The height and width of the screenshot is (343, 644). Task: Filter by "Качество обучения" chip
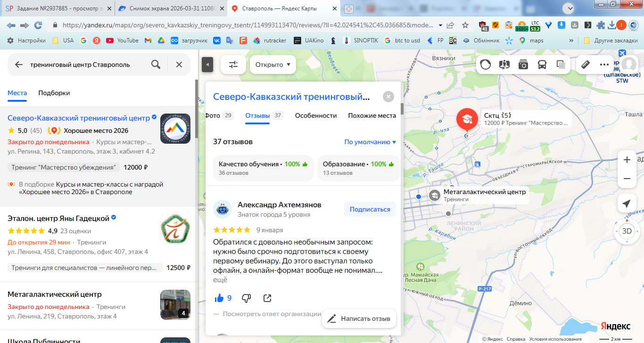(263, 168)
